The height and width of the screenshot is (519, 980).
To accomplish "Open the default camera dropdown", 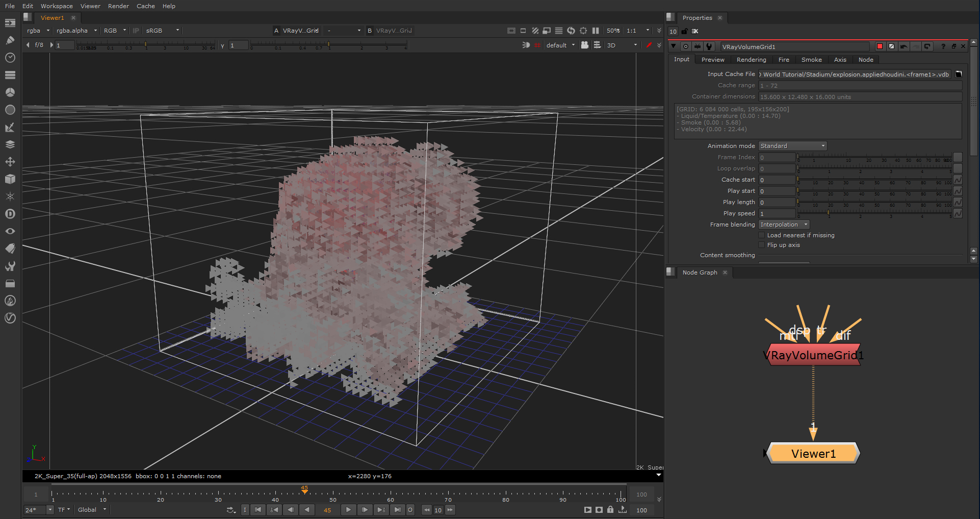I will click(x=560, y=45).
